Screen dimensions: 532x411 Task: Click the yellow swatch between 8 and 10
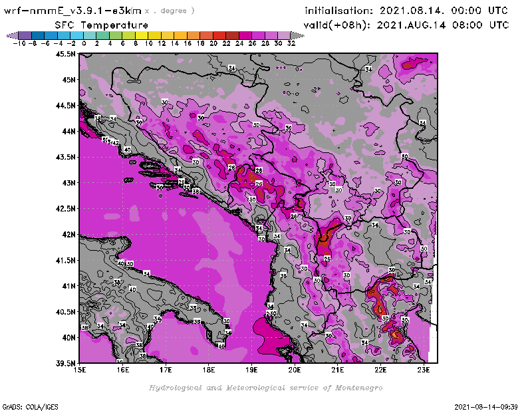142,35
